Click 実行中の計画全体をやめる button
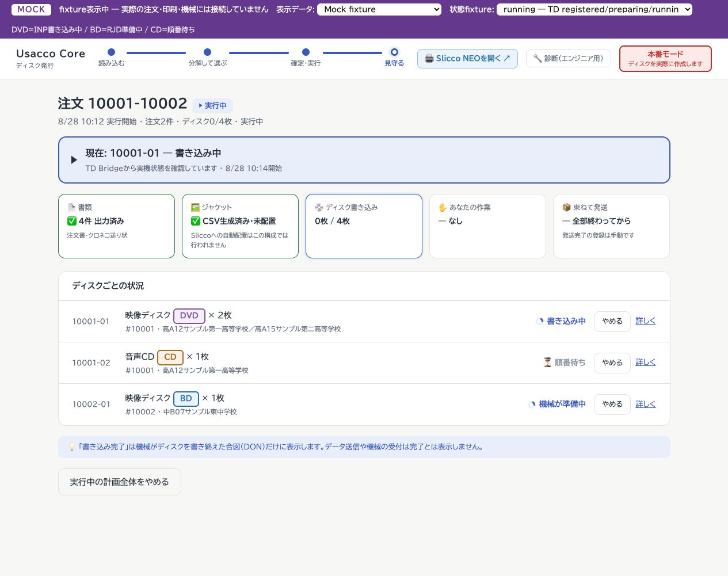This screenshot has height=576, width=728. 120,482
